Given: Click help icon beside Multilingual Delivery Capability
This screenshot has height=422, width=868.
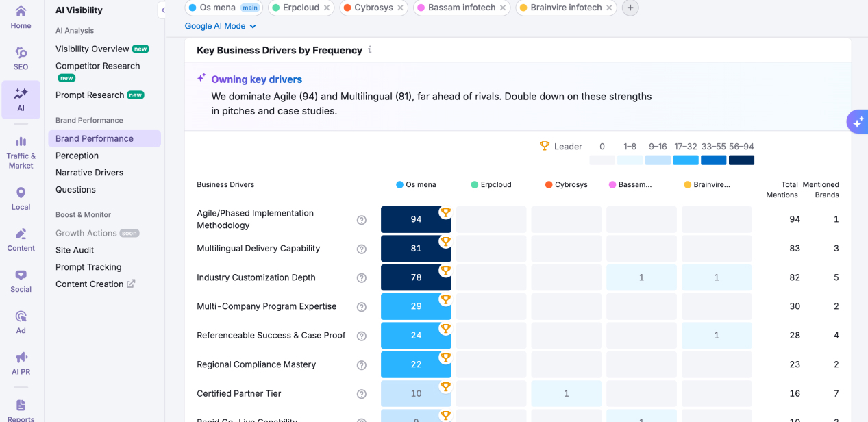Looking at the screenshot, I should click(x=362, y=249).
